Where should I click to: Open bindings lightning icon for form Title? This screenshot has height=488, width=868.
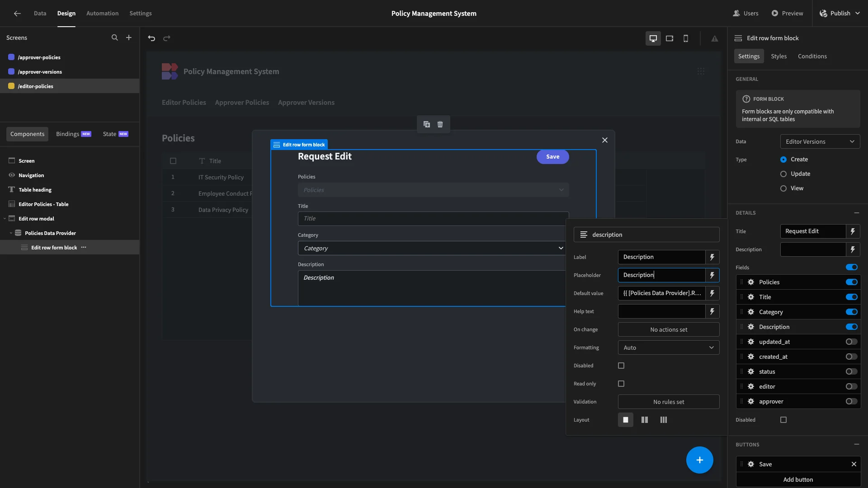[853, 231]
